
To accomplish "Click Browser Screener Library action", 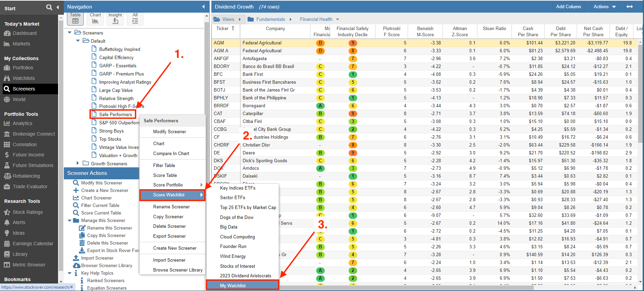I will click(107, 265).
